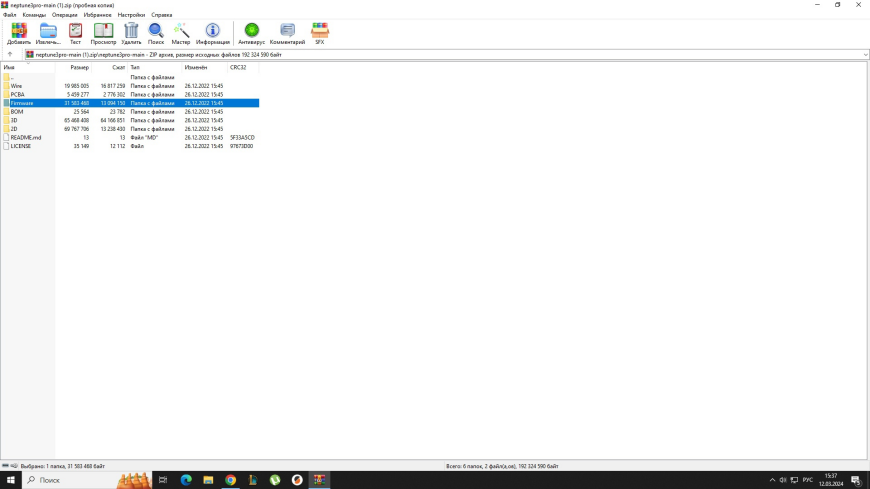870x489 pixels.
Task: Launch the Мастер wizard wand icon
Action: [181, 33]
